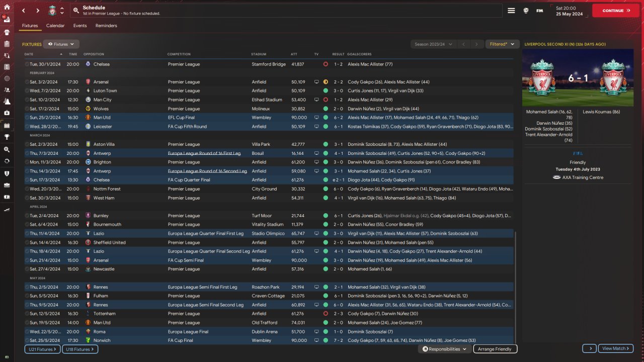Screen dimensions: 644x362
Task: Open the world globe icon in the top bar
Action: coord(526,11)
